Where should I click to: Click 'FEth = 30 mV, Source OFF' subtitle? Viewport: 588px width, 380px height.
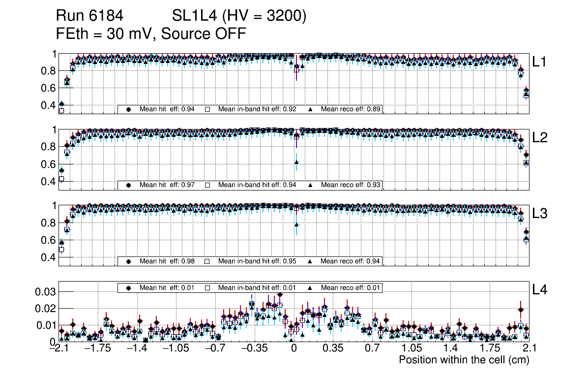coord(151,33)
